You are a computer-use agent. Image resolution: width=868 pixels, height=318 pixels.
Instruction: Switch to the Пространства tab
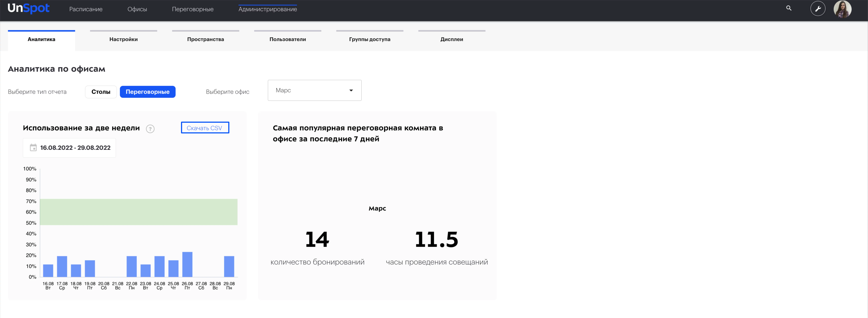206,39
